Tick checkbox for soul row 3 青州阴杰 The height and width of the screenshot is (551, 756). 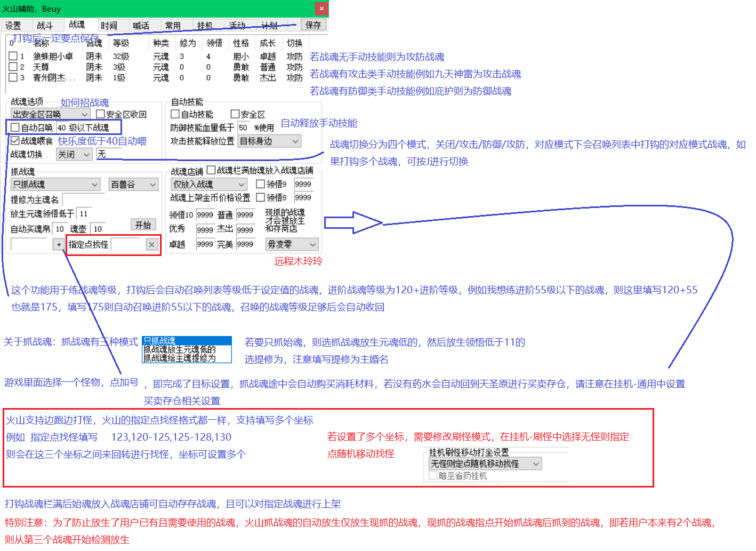[x=13, y=77]
